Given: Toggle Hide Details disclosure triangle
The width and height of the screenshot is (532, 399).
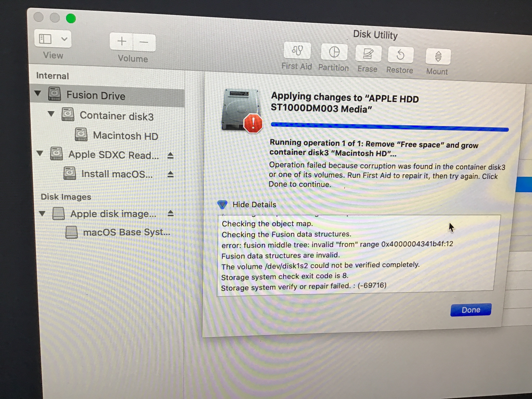Looking at the screenshot, I should click(222, 204).
